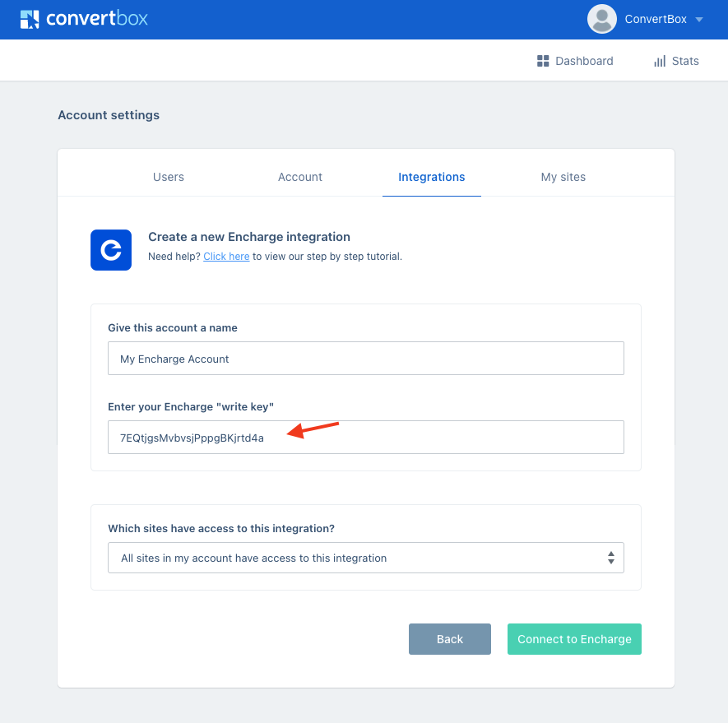
Task: Click 'Create a new Encharge integration' heading
Action: pos(249,237)
